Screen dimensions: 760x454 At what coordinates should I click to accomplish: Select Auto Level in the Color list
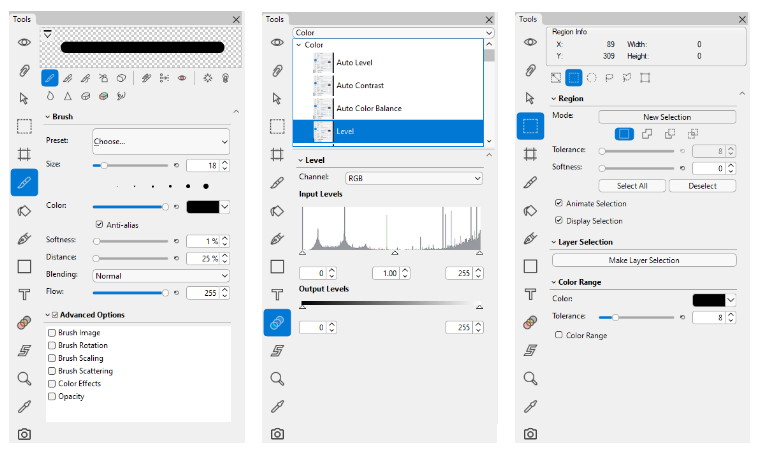pyautogui.click(x=388, y=63)
